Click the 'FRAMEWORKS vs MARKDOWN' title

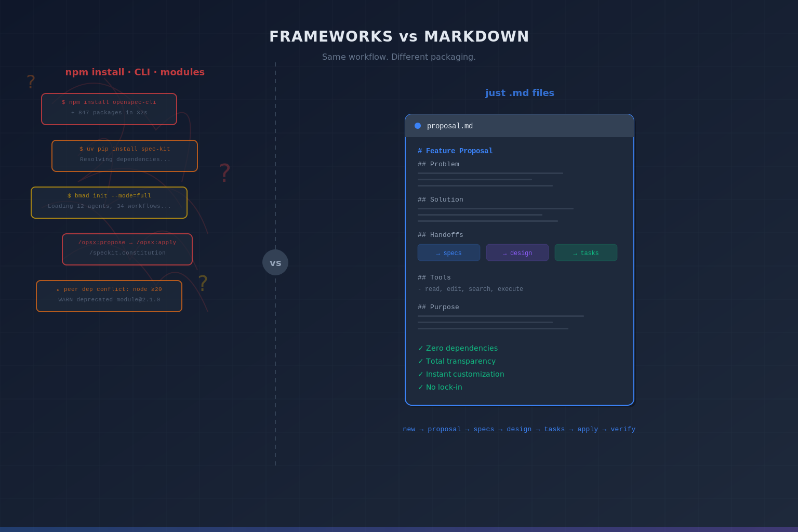point(399,36)
